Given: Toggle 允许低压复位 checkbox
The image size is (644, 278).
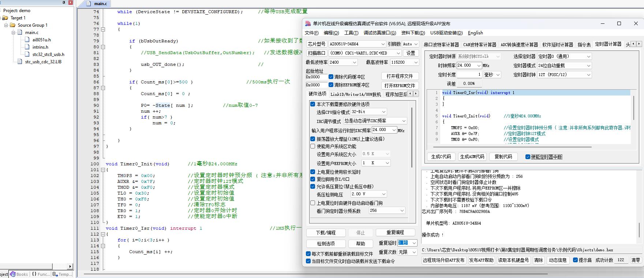Looking at the screenshot, I should tap(313, 187).
